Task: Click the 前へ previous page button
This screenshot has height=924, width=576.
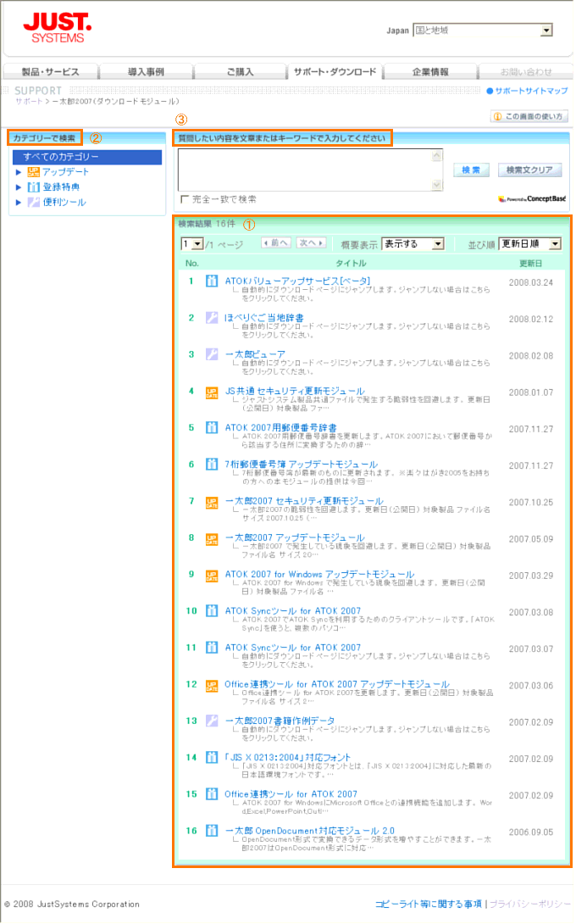Action: click(x=275, y=242)
